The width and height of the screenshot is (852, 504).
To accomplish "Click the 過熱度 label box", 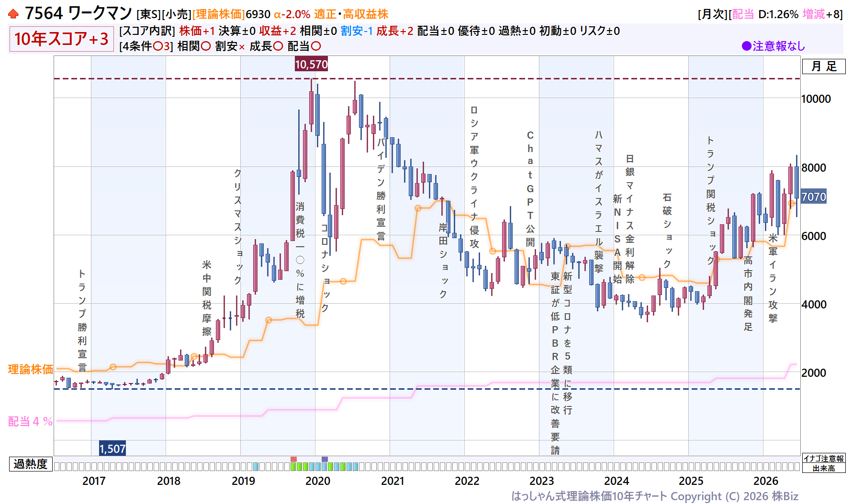I will pos(30,464).
